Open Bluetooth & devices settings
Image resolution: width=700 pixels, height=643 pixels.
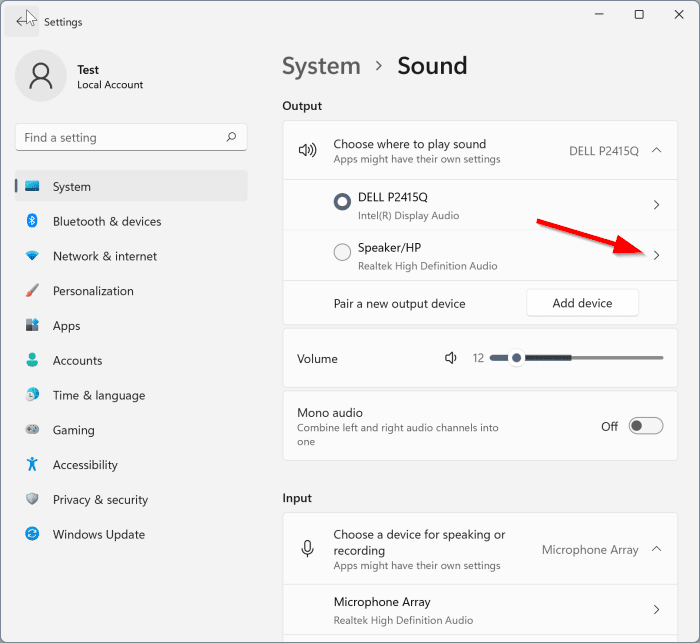point(131,221)
